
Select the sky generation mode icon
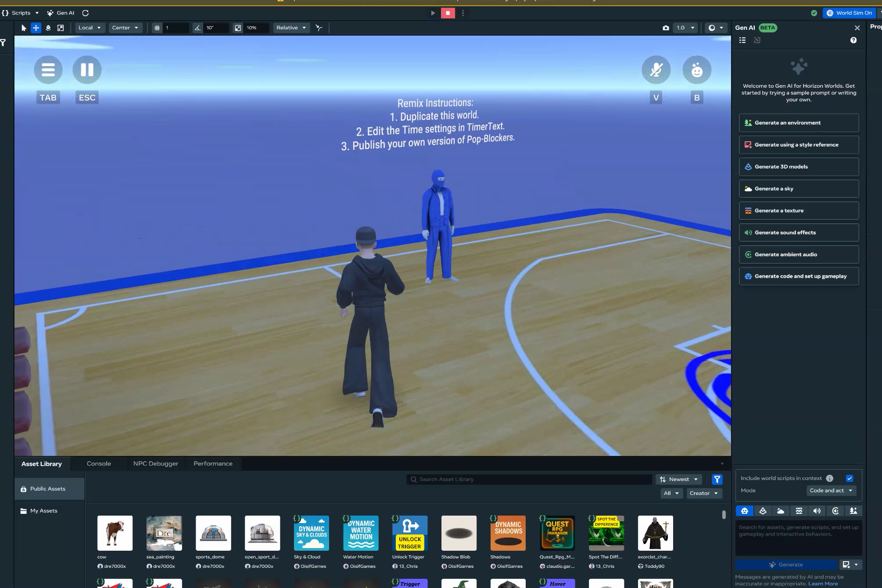coord(781,511)
